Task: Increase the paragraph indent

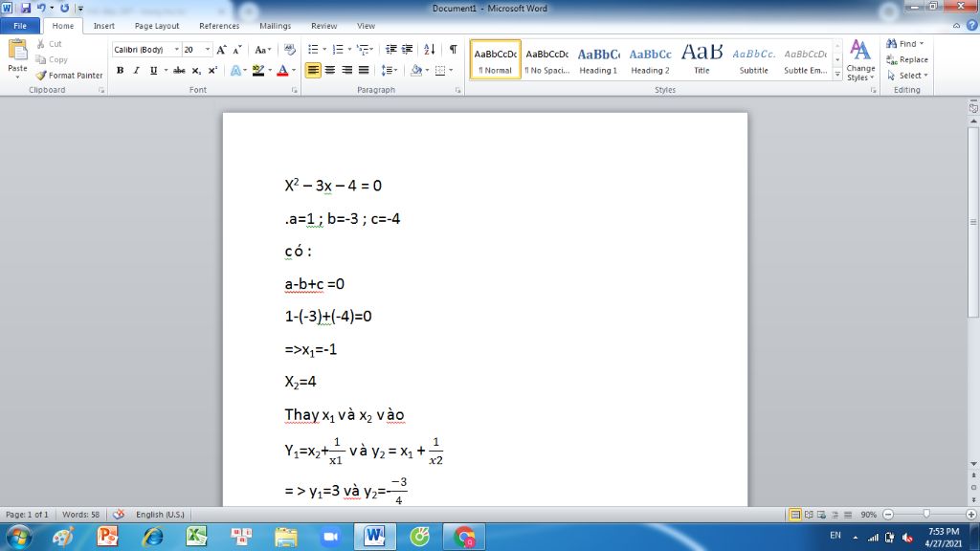Action: 408,50
